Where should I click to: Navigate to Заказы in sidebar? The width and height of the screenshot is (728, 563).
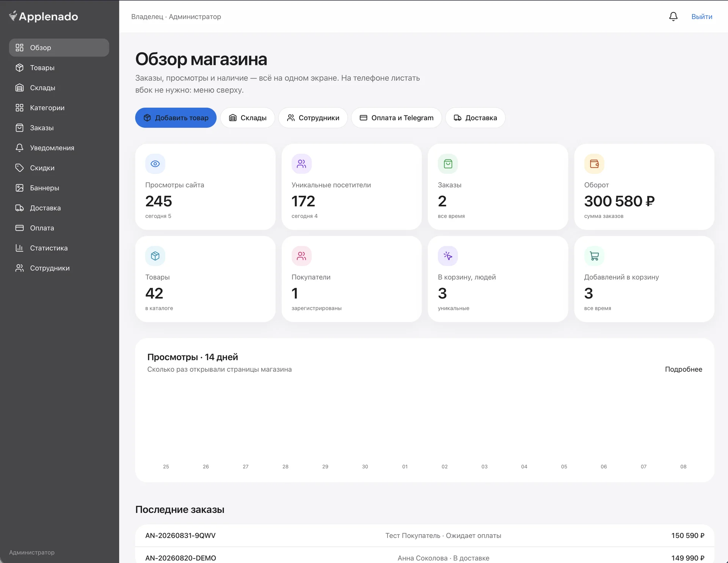pyautogui.click(x=59, y=128)
